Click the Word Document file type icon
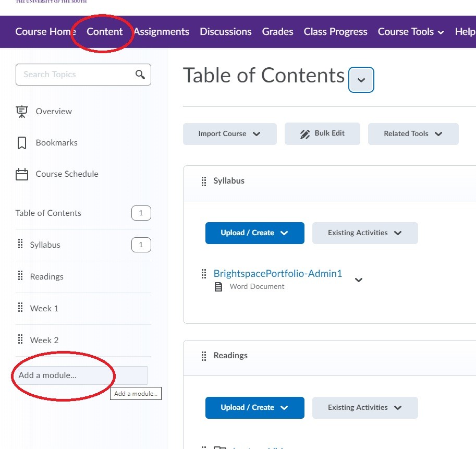 coord(218,287)
